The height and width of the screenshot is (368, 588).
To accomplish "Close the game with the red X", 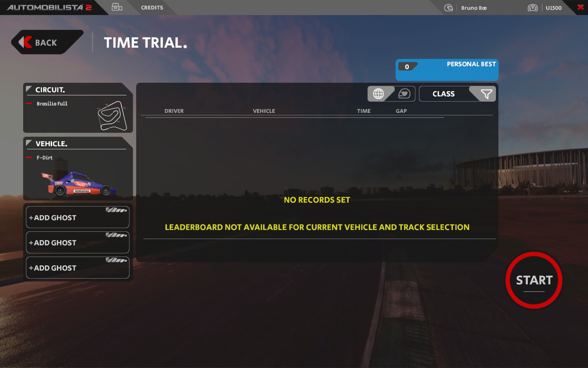I will 580,7.
